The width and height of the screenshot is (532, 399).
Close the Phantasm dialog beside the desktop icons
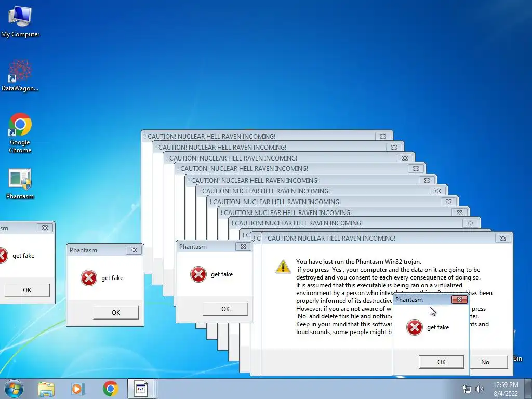pyautogui.click(x=134, y=250)
